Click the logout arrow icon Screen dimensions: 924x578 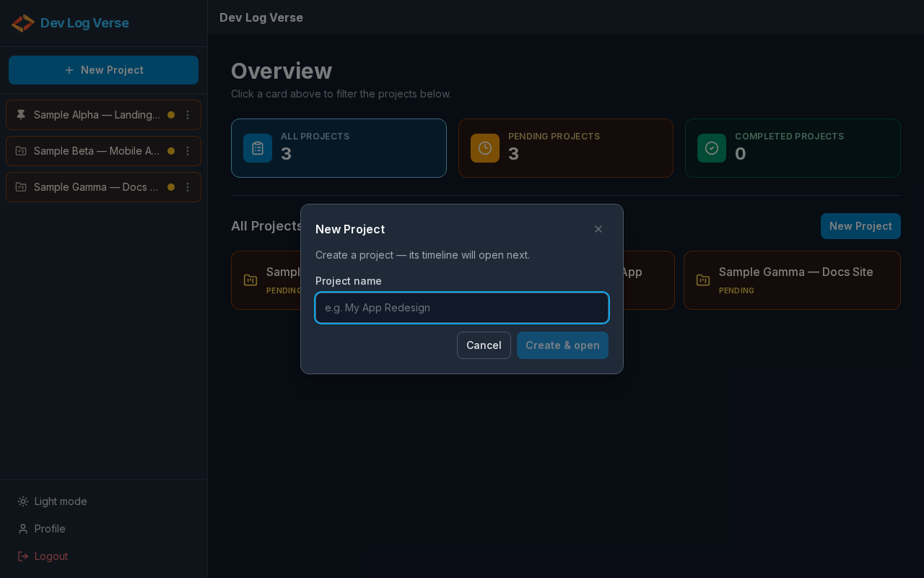click(x=23, y=556)
